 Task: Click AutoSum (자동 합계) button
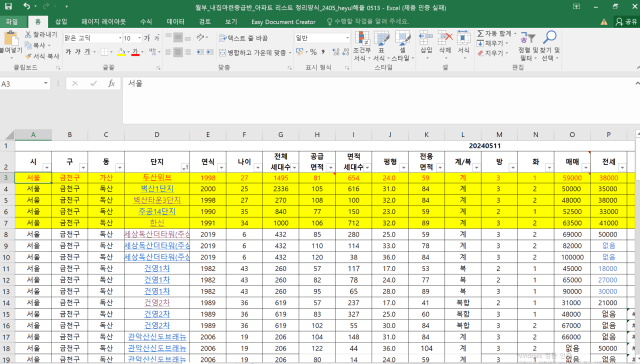[494, 33]
